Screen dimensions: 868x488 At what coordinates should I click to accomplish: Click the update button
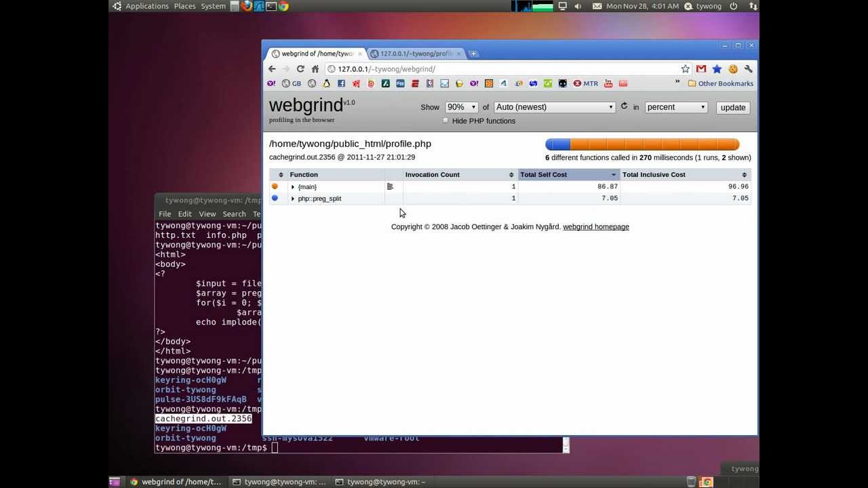tap(732, 107)
